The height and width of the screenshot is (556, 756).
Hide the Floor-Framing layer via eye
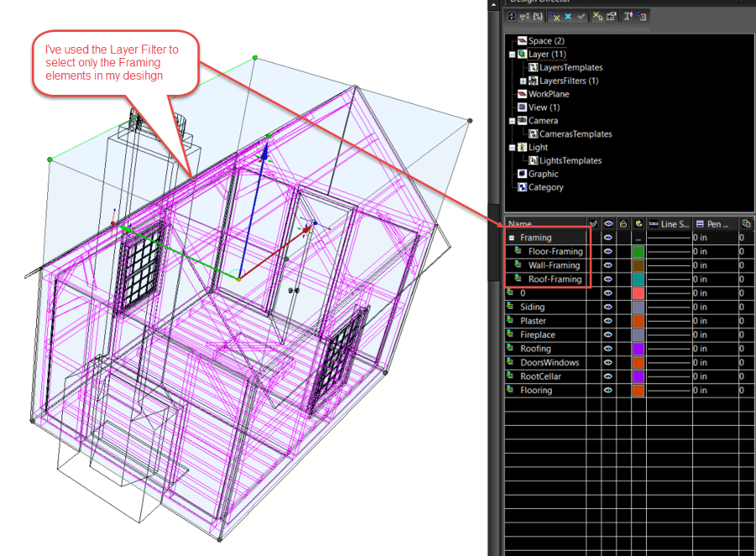pyautogui.click(x=608, y=251)
